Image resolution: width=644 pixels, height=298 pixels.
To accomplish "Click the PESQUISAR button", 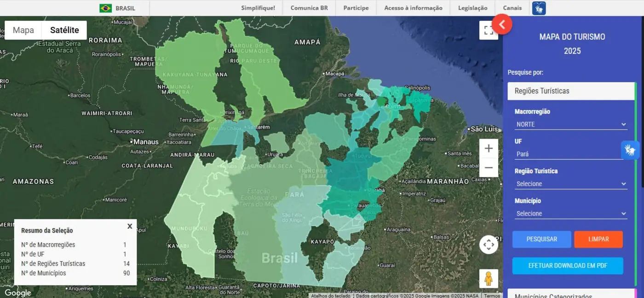I will click(x=541, y=240).
